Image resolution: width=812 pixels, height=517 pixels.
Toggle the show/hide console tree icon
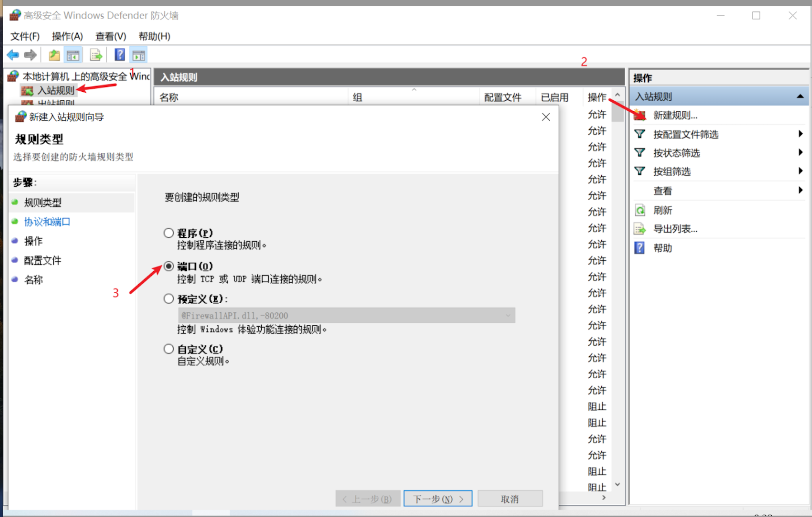coord(73,55)
